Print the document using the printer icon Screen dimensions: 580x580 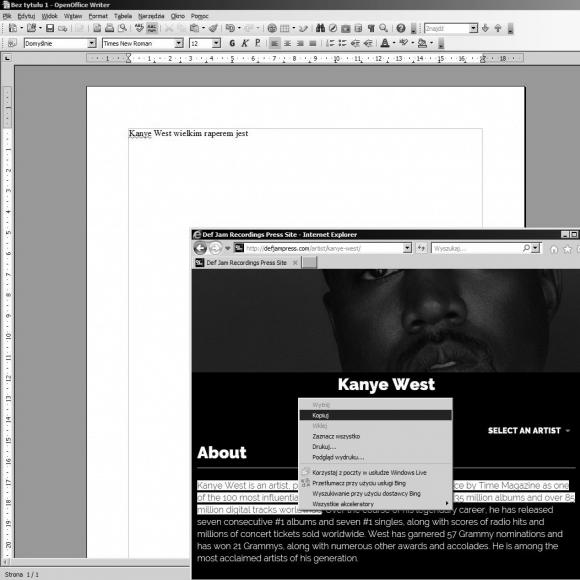[x=109, y=28]
